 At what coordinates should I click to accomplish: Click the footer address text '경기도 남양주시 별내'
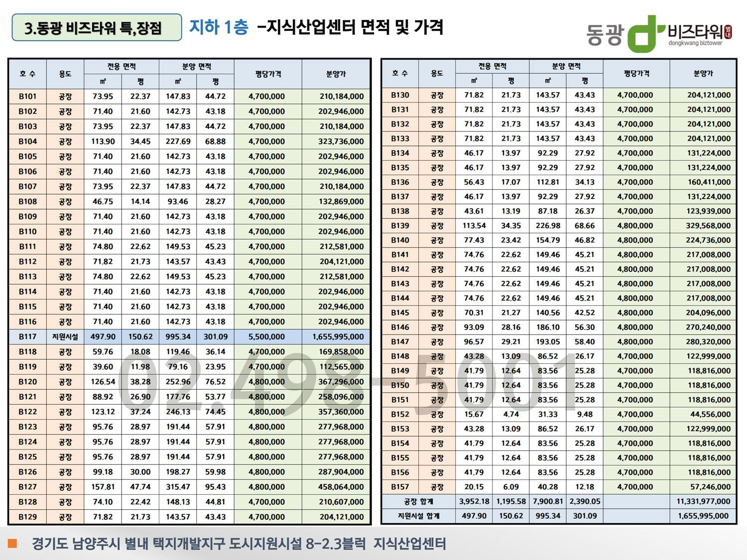pyautogui.click(x=91, y=544)
